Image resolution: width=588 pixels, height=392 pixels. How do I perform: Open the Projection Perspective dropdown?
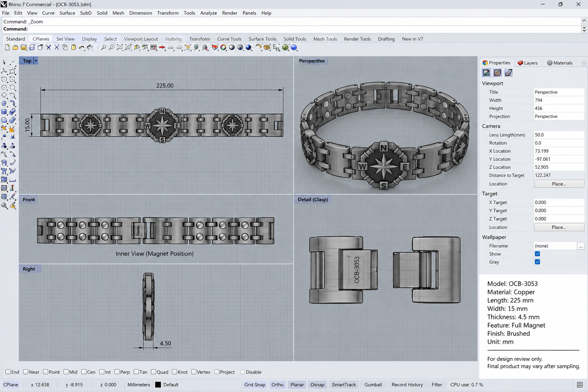(559, 116)
